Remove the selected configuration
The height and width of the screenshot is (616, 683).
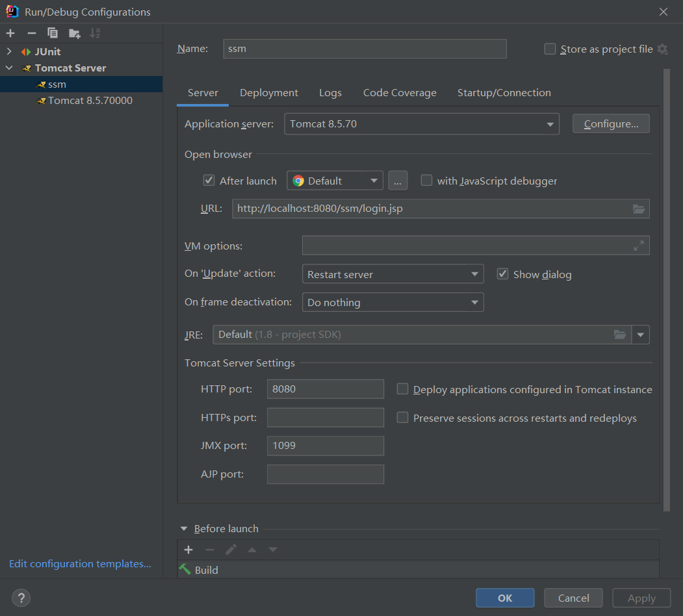[31, 33]
